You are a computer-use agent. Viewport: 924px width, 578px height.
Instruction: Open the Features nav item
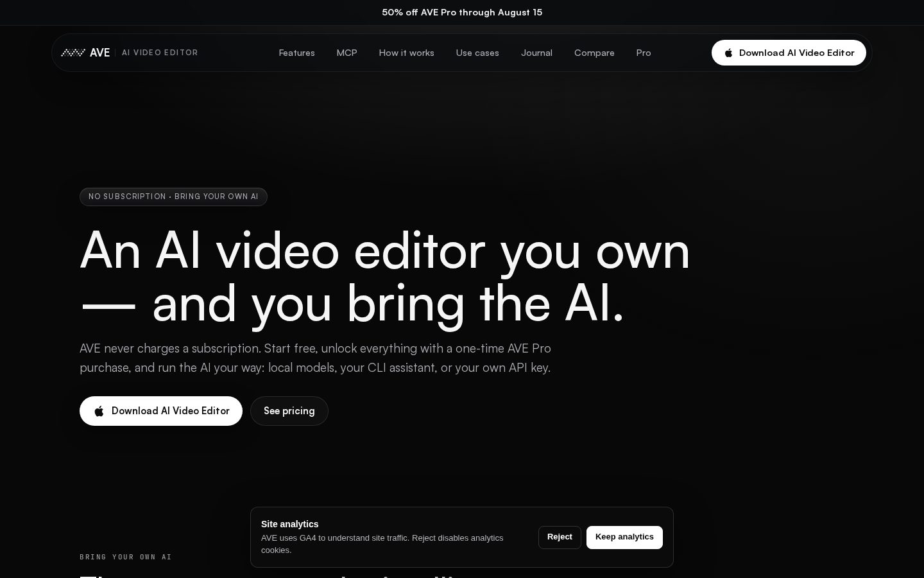tap(296, 53)
